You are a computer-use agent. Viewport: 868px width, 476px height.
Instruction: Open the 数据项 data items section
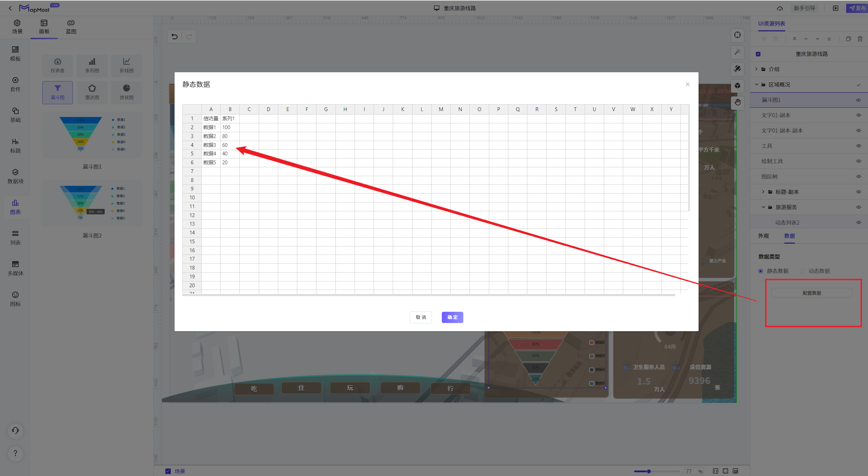pyautogui.click(x=15, y=176)
